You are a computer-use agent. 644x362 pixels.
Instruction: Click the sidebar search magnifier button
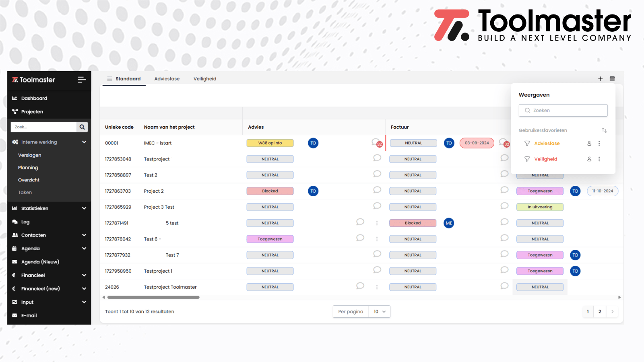point(82,127)
